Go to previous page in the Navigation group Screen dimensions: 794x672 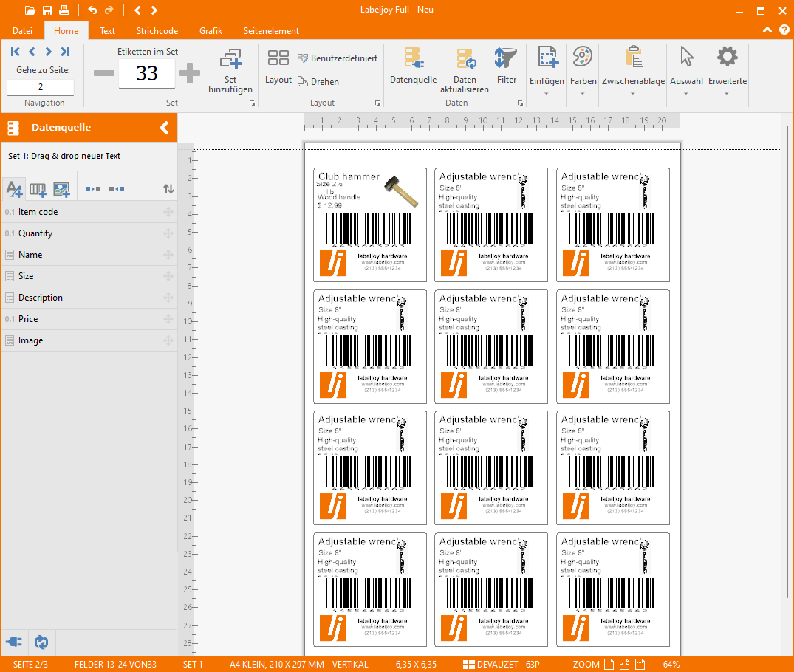tap(32, 52)
